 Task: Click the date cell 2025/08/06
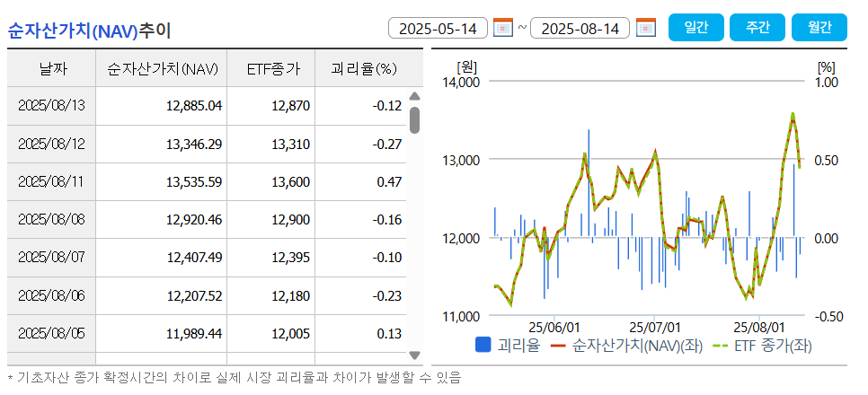pos(51,295)
